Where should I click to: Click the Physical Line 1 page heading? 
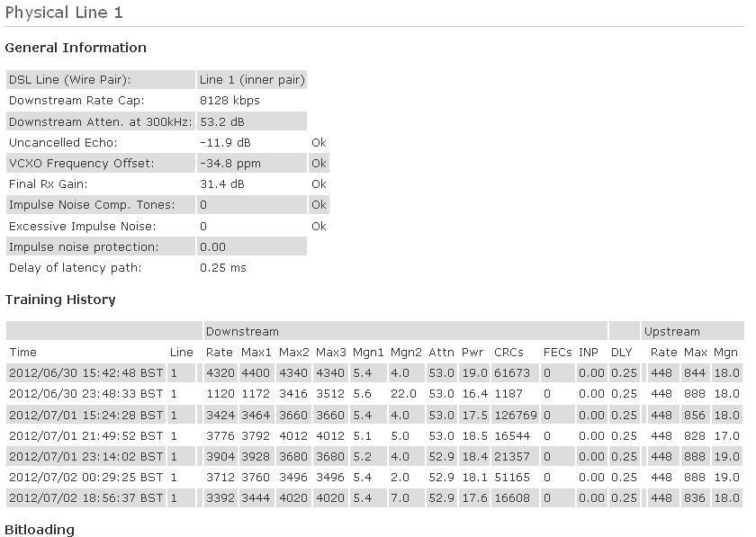coord(64,13)
